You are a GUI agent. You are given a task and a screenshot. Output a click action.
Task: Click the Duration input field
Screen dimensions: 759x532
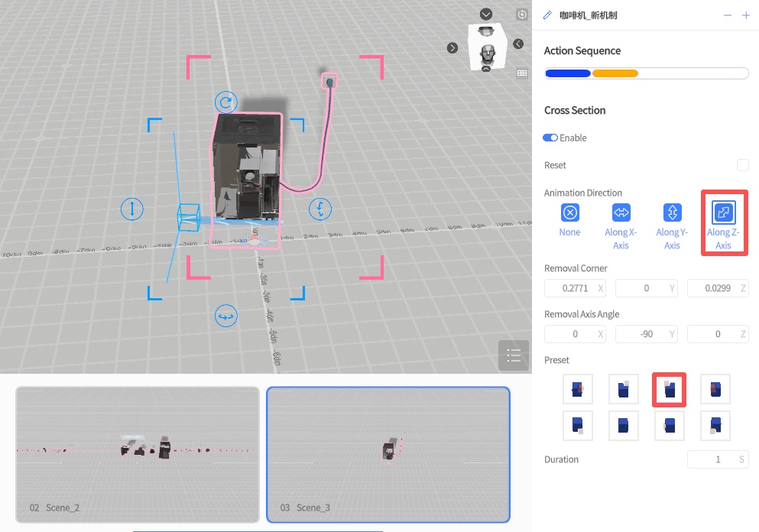click(x=711, y=459)
